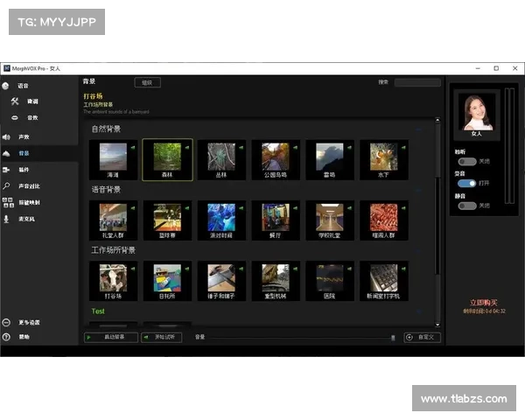Click the green speaker icon on 锤子和锯子 tile
Screen dimensions: 525x420
(x=241, y=269)
